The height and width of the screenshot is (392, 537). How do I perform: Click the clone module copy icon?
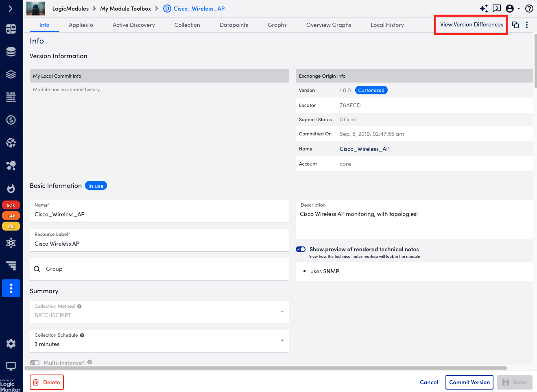click(515, 25)
